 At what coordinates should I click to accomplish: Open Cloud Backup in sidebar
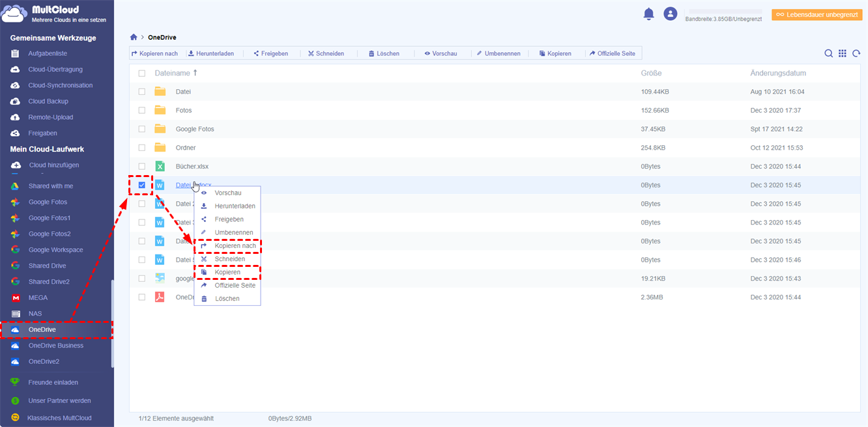click(48, 101)
